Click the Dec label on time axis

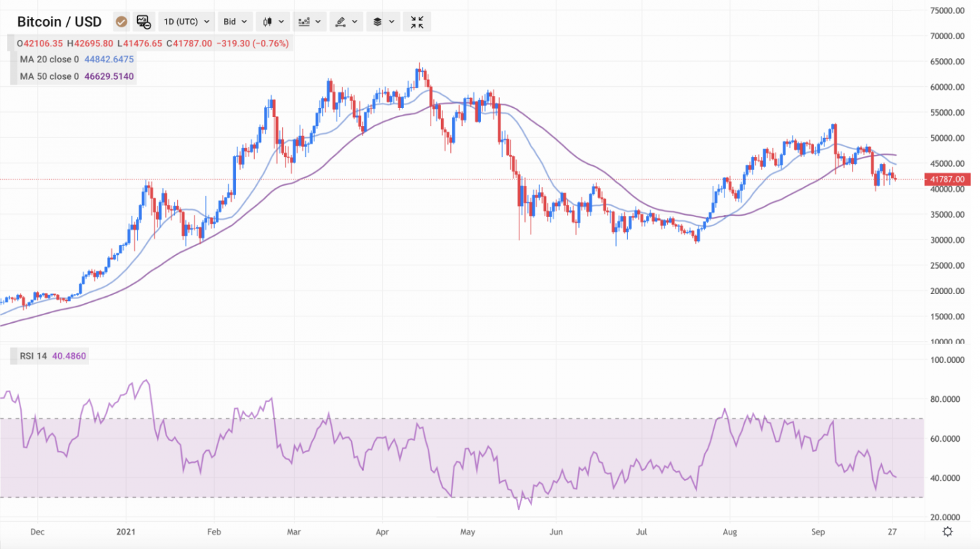pos(38,531)
